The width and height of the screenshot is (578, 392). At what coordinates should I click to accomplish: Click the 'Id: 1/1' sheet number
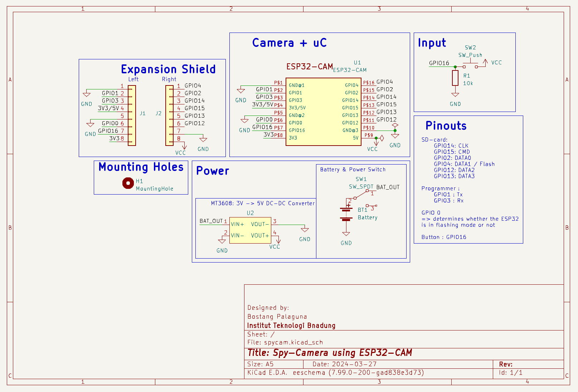511,373
